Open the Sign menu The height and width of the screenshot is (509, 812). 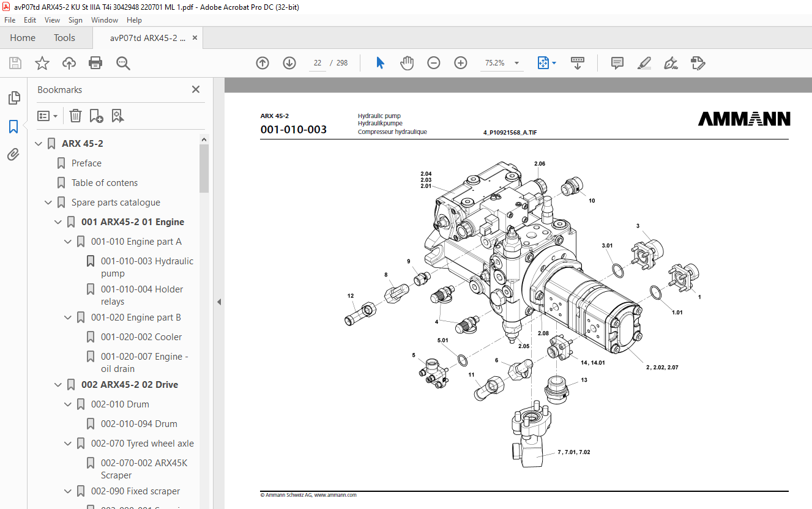pyautogui.click(x=75, y=20)
